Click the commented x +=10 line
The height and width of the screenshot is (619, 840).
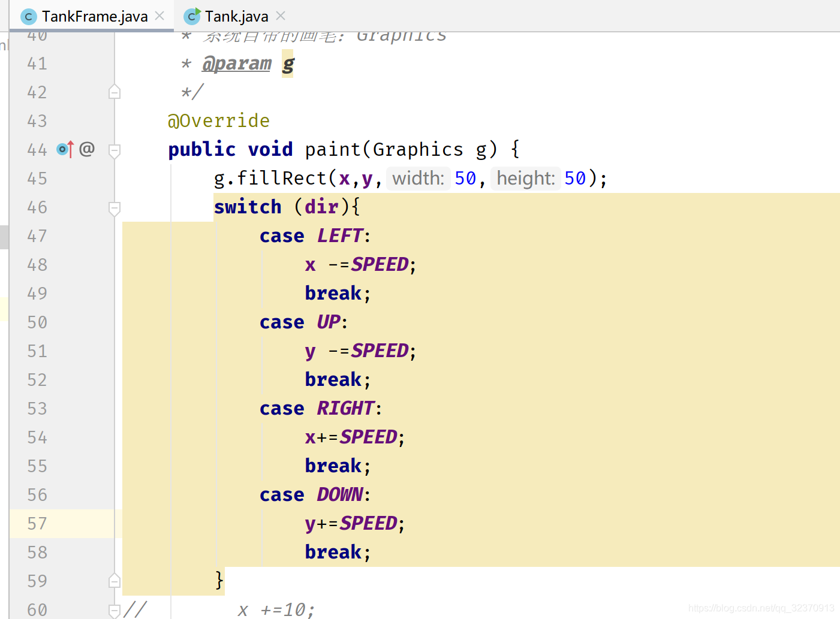pos(276,609)
